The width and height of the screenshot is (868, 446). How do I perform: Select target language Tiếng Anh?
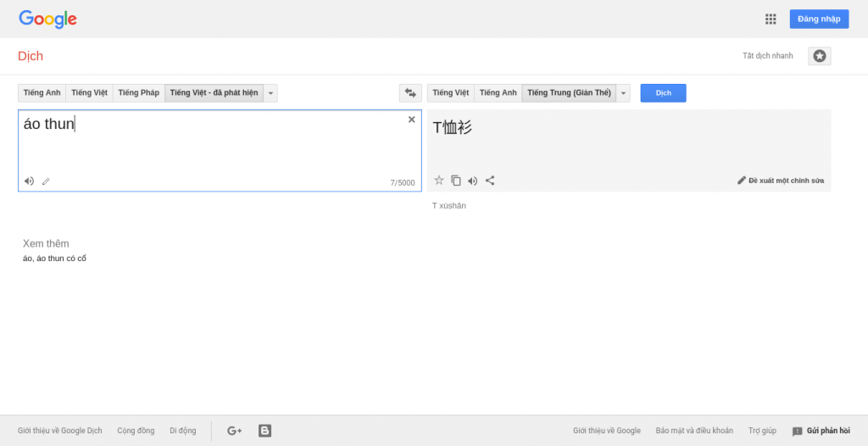[498, 93]
